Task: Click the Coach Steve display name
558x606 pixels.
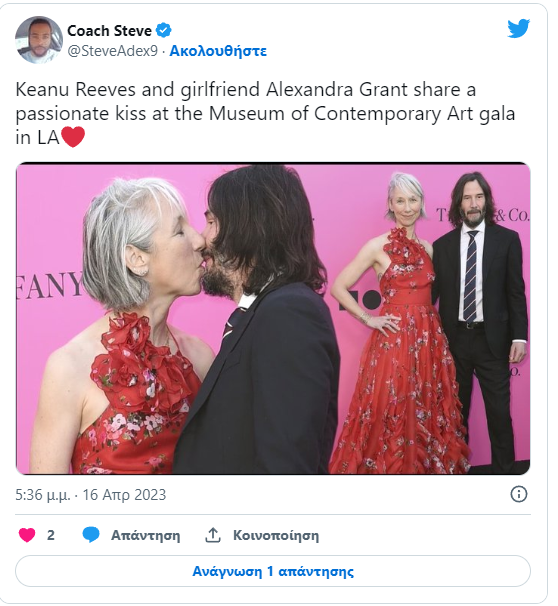Action: [x=109, y=31]
